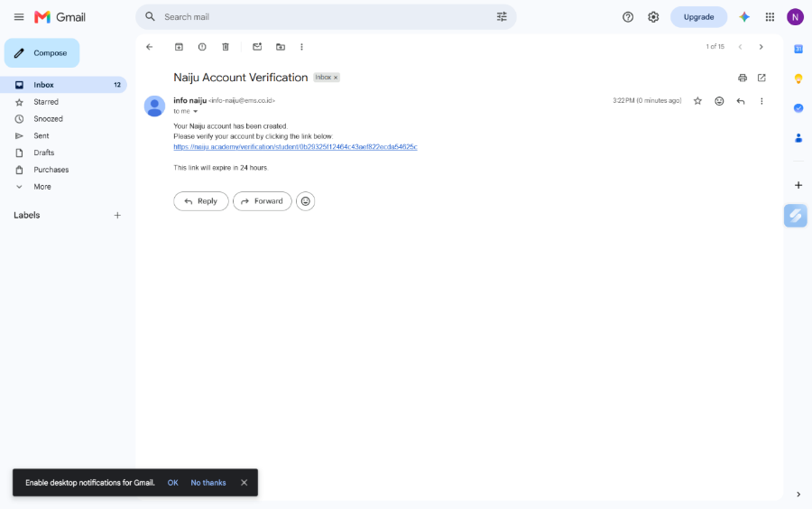Click the Reply button
Image resolution: width=812 pixels, height=509 pixels.
(x=201, y=201)
